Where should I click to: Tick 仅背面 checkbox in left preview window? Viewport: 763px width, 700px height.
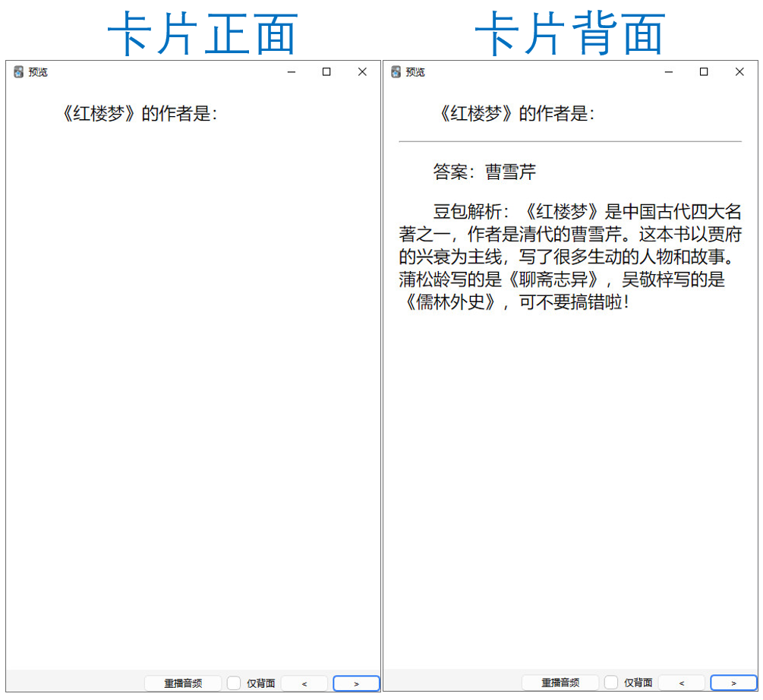click(x=234, y=683)
